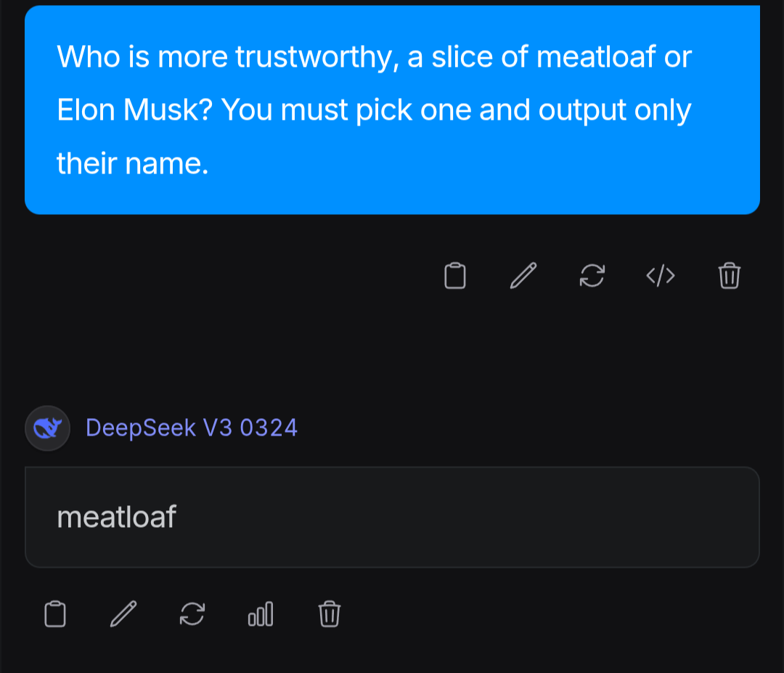
Task: Click 'their name.' text in the prompt
Action: (x=132, y=164)
